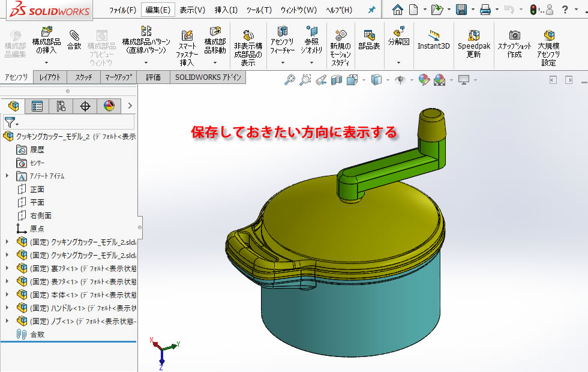
Task: Click スナップショット作成 camera icon
Action: [515, 35]
